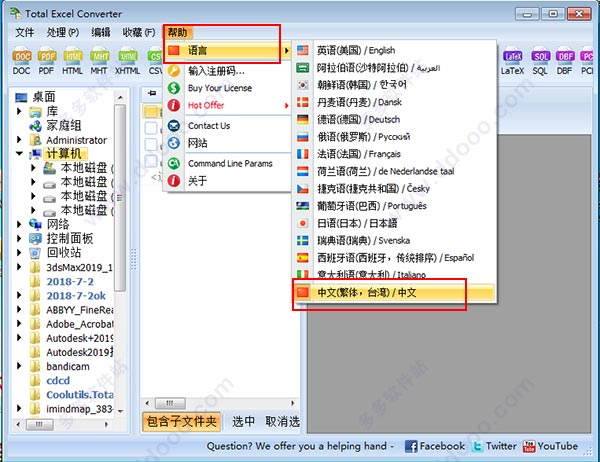The image size is (600, 462).
Task: Click the 取消选 button
Action: 282,422
